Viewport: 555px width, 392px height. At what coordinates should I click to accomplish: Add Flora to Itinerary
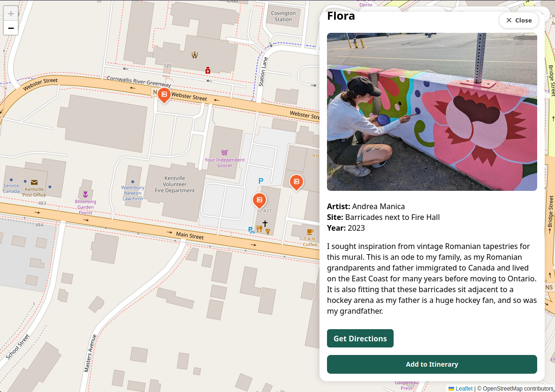432,364
